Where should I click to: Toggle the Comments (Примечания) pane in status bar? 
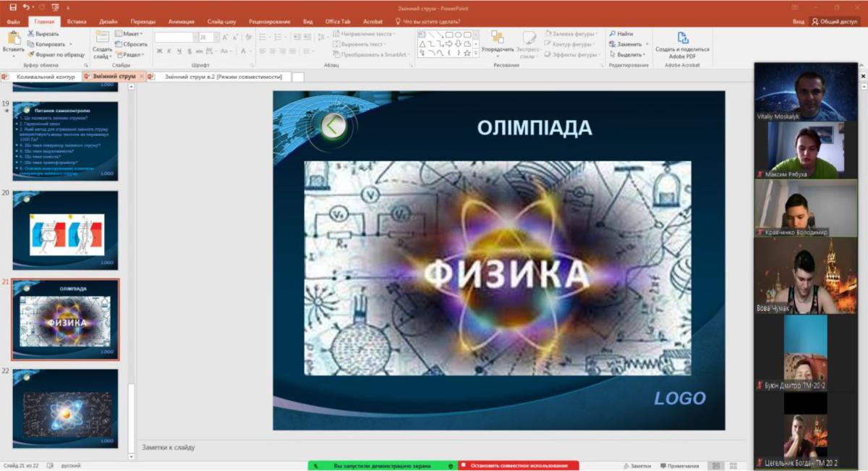pos(677,466)
